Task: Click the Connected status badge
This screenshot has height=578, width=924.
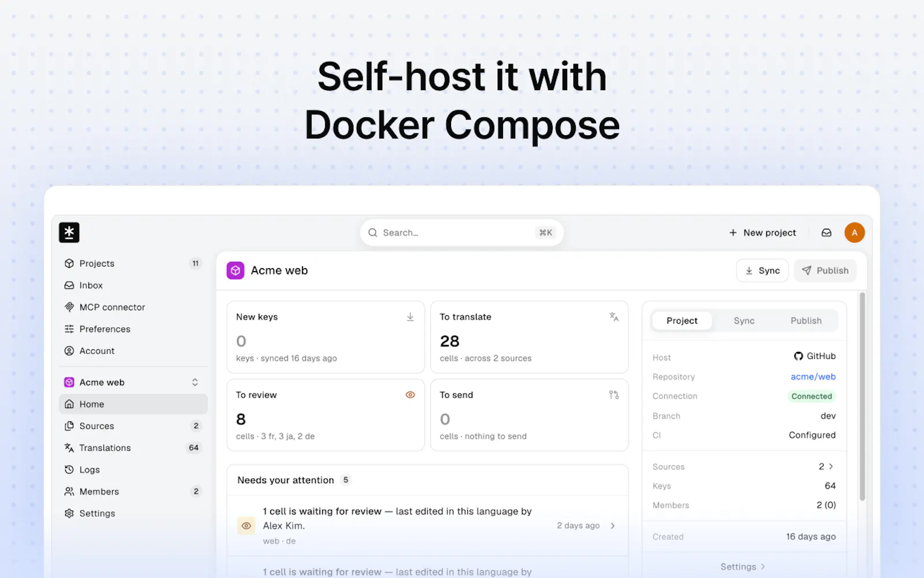Action: (x=811, y=396)
